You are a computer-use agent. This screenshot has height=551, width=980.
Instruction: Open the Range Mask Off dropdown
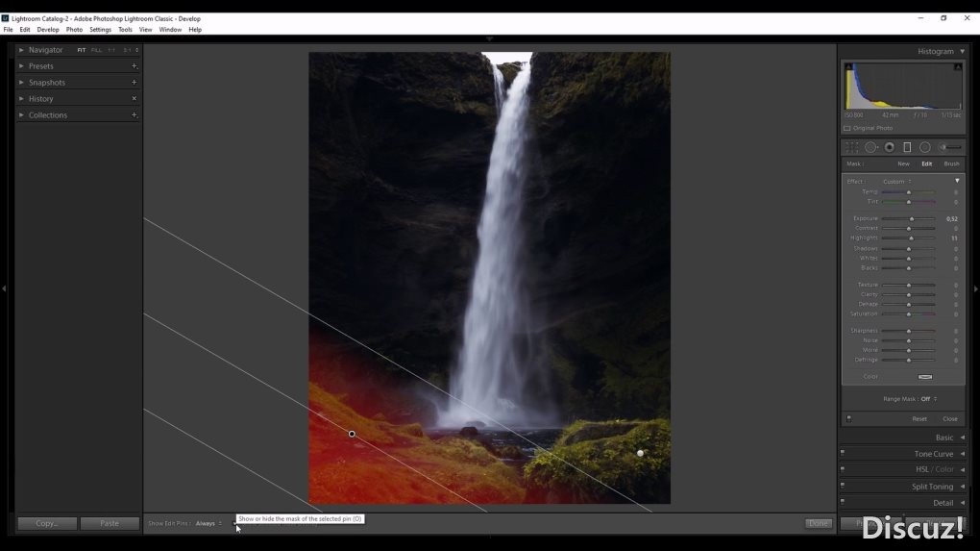pyautogui.click(x=929, y=399)
